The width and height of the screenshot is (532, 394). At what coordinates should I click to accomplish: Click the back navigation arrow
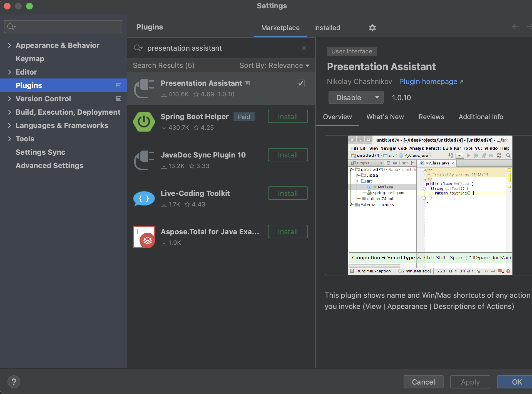click(x=516, y=27)
